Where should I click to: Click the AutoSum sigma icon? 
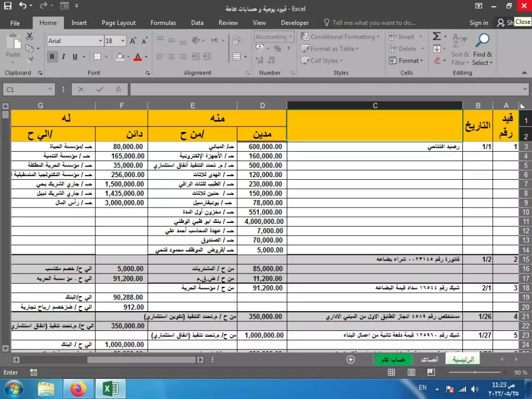click(x=437, y=36)
